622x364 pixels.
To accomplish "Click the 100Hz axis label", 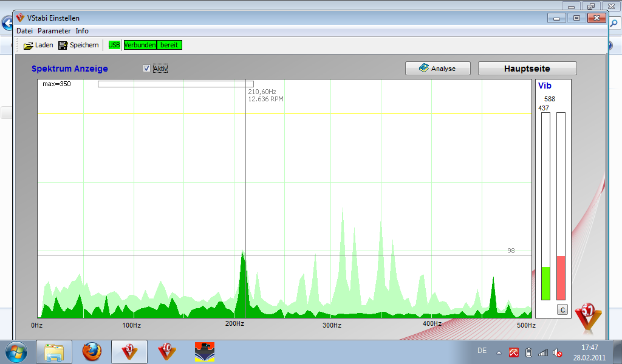I will click(131, 325).
